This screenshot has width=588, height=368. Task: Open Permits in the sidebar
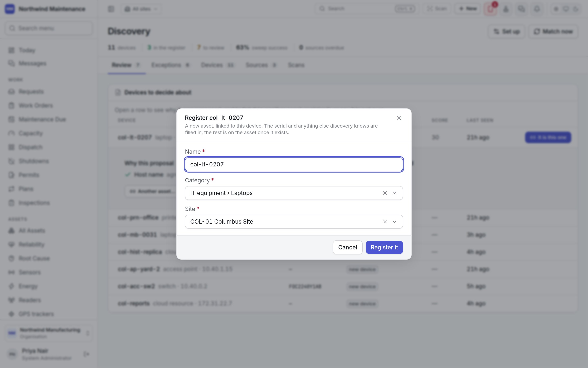pyautogui.click(x=49, y=175)
